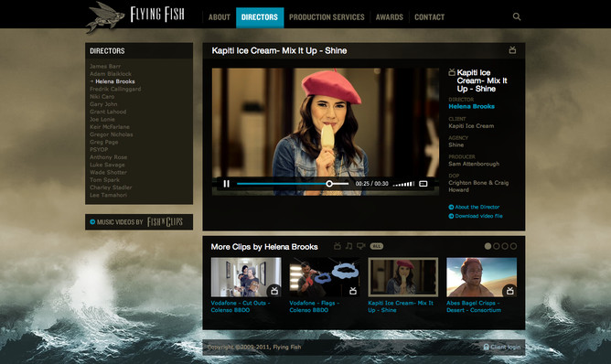Select director Gary John
Image resolution: width=611 pixels, height=364 pixels.
coord(103,104)
